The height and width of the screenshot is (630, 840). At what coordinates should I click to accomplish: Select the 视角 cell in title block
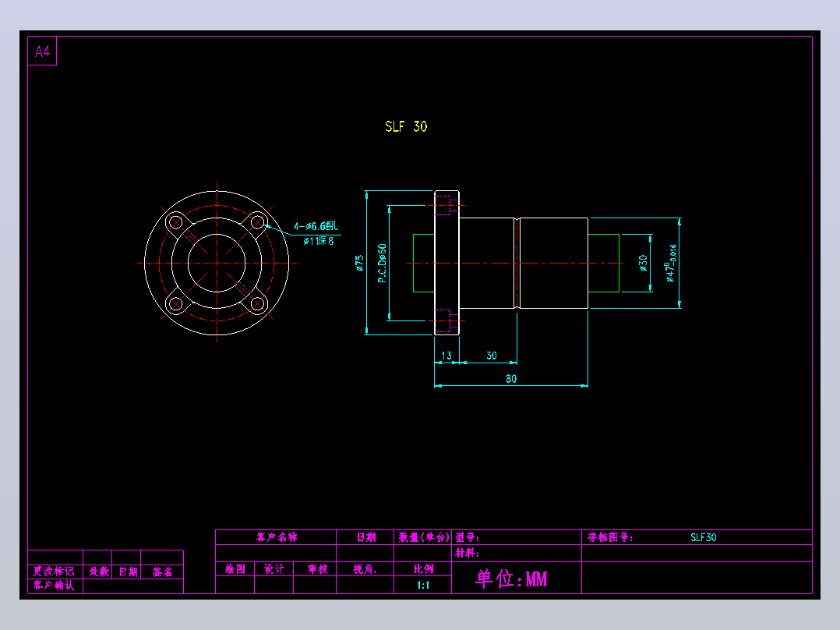365,569
